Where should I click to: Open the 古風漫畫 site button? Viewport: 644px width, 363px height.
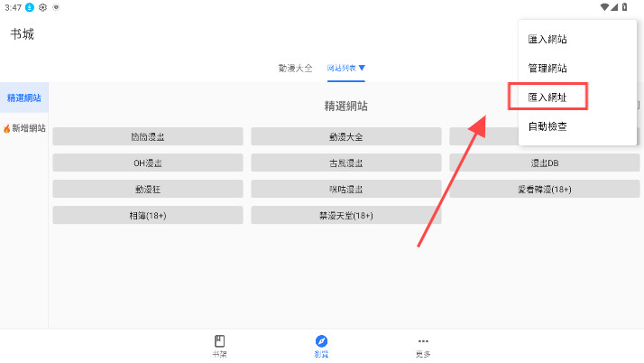coord(346,163)
